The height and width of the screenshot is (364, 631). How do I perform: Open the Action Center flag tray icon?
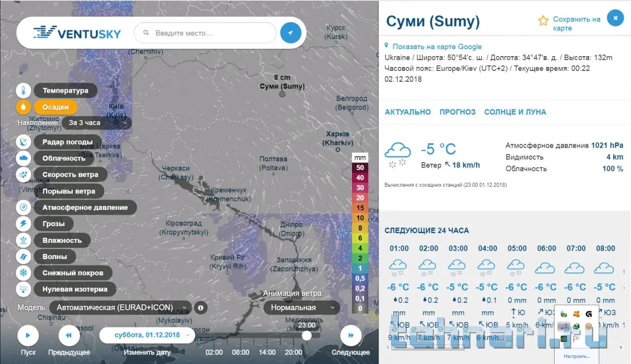coord(576,339)
